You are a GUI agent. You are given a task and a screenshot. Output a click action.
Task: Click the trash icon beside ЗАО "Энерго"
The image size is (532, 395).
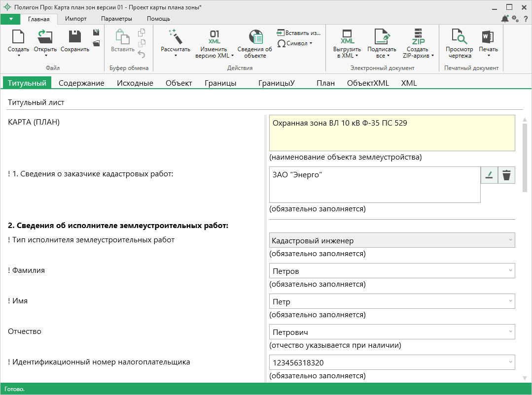coord(506,175)
